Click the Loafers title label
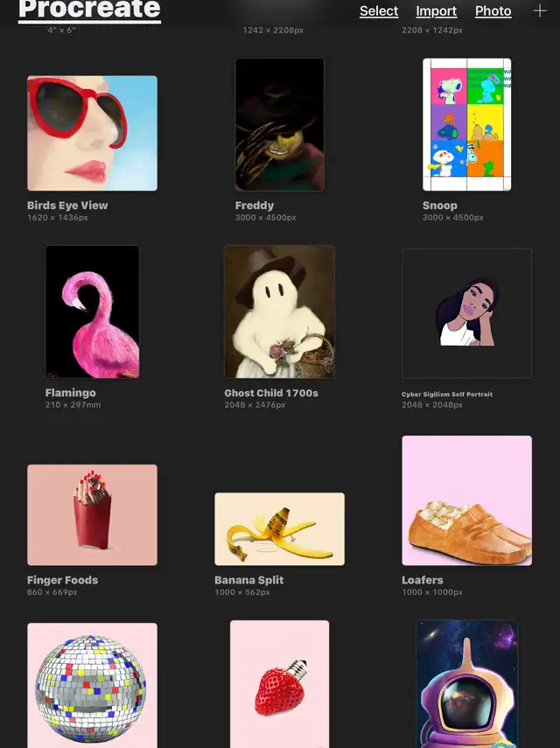The height and width of the screenshot is (748, 560). 422,580
